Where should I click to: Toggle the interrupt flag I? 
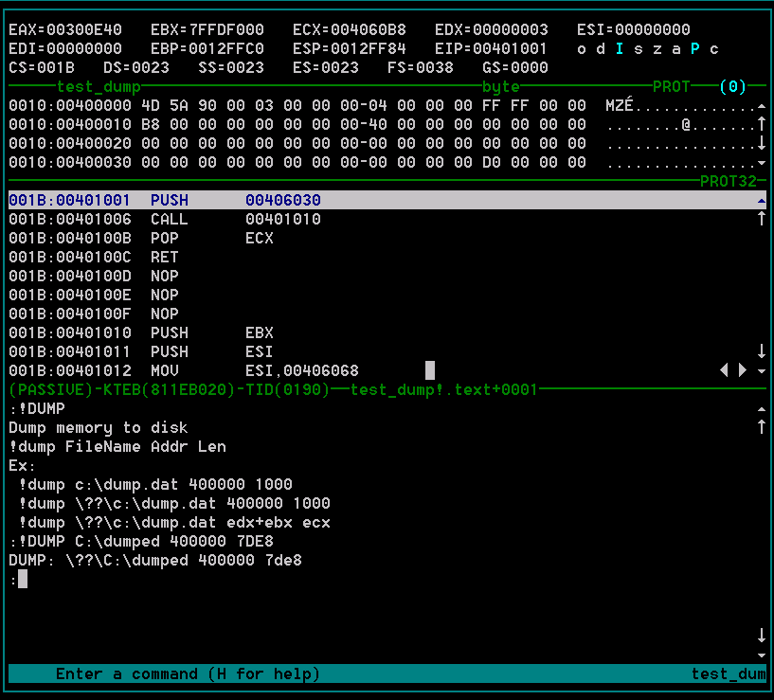[x=620, y=48]
